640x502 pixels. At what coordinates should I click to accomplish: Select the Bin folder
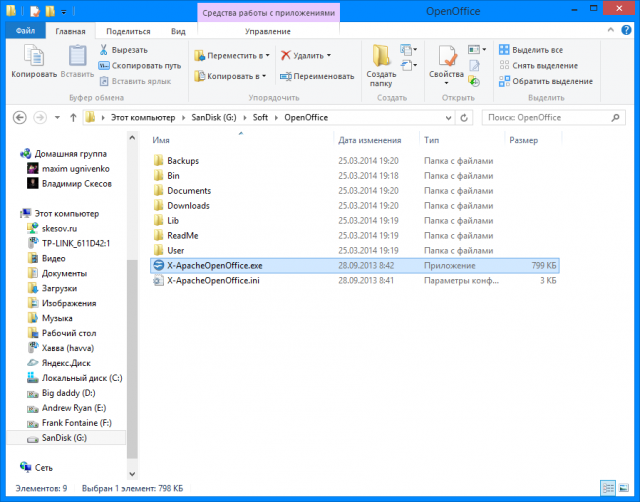click(355, 175)
